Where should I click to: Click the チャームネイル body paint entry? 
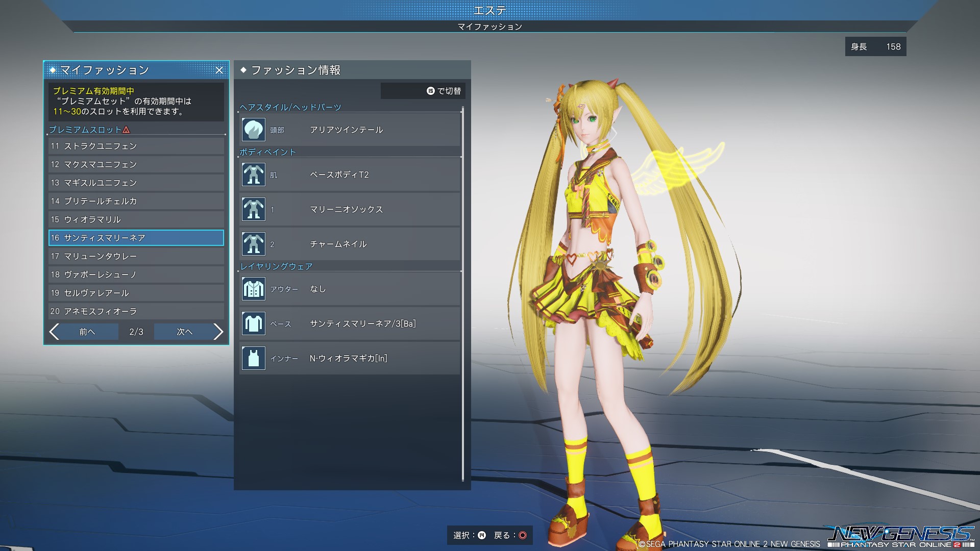(x=350, y=244)
